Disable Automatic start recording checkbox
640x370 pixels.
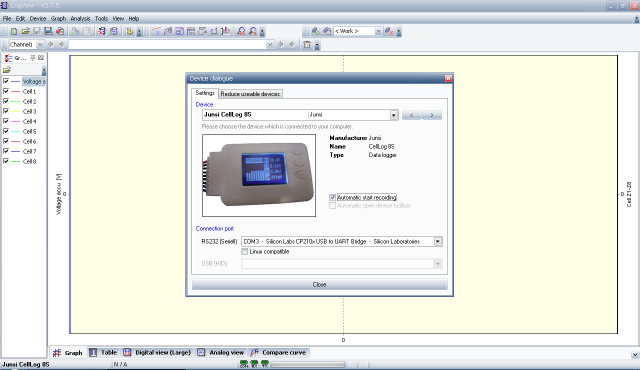(x=333, y=197)
